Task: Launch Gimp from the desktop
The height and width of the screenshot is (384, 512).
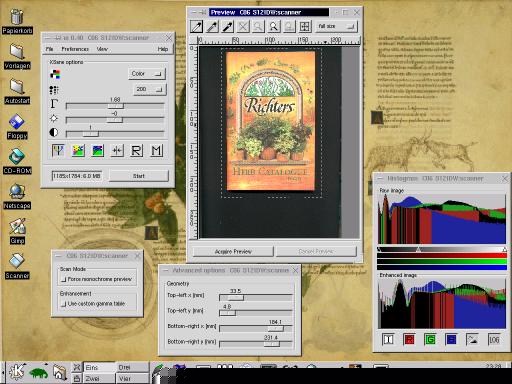Action: 17,231
